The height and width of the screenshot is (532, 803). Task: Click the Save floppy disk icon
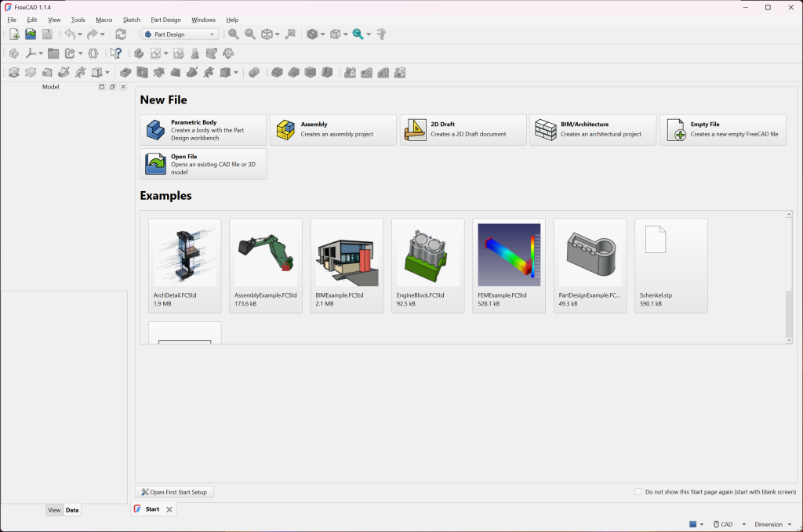(x=47, y=34)
